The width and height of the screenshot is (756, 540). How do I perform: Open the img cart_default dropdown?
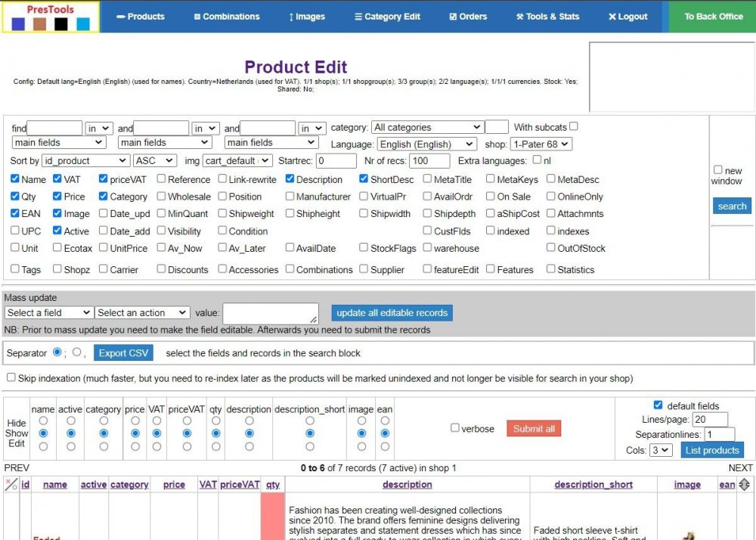pos(237,160)
